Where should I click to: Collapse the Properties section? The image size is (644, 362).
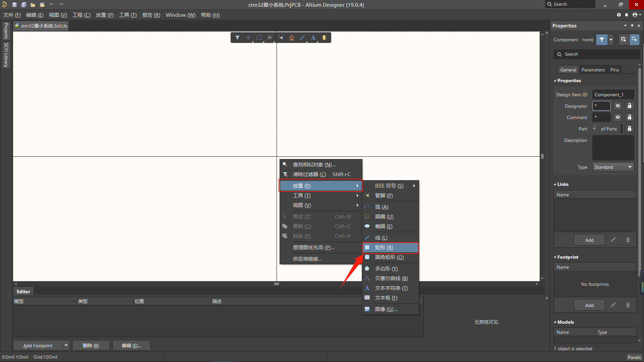555,81
